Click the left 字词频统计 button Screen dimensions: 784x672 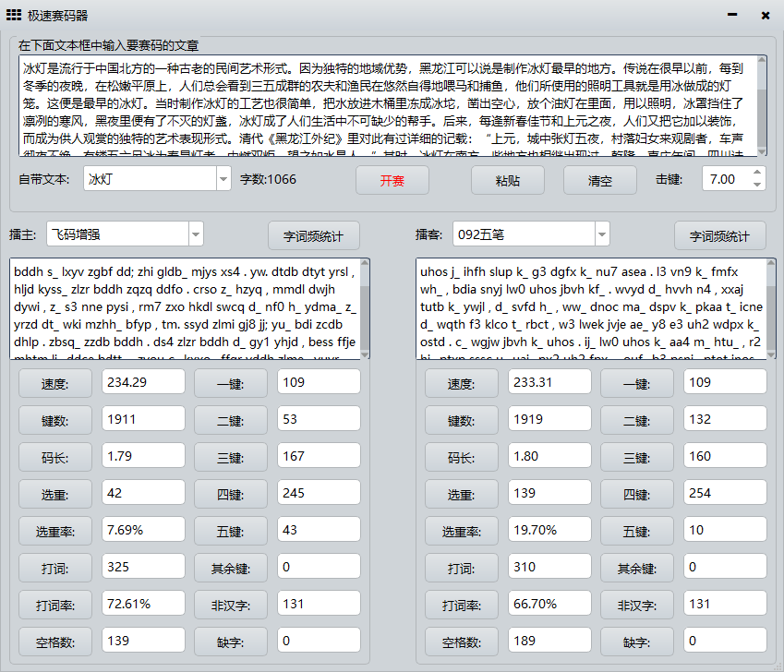point(313,235)
